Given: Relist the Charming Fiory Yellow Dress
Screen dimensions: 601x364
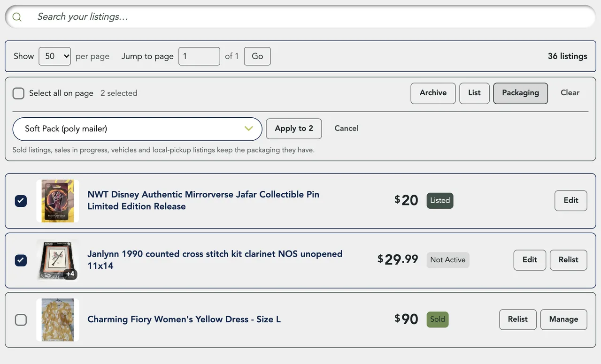Looking at the screenshot, I should coord(518,319).
